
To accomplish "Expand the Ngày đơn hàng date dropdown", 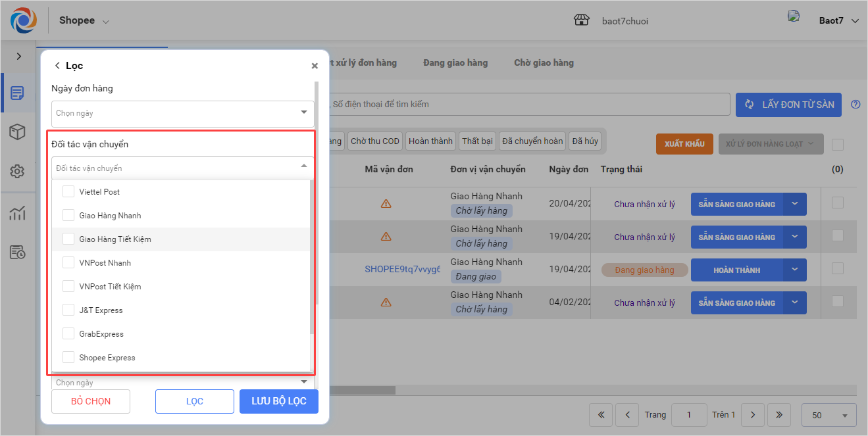I will click(x=303, y=112).
